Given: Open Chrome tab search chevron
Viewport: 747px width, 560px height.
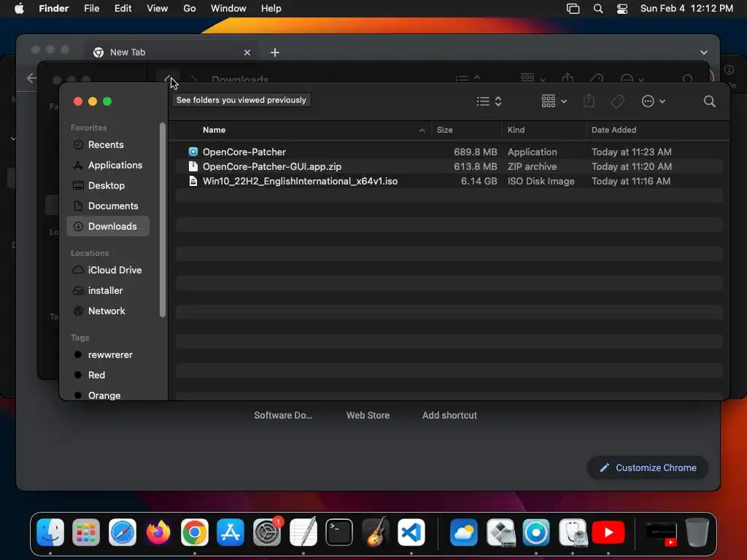Looking at the screenshot, I should click(704, 52).
